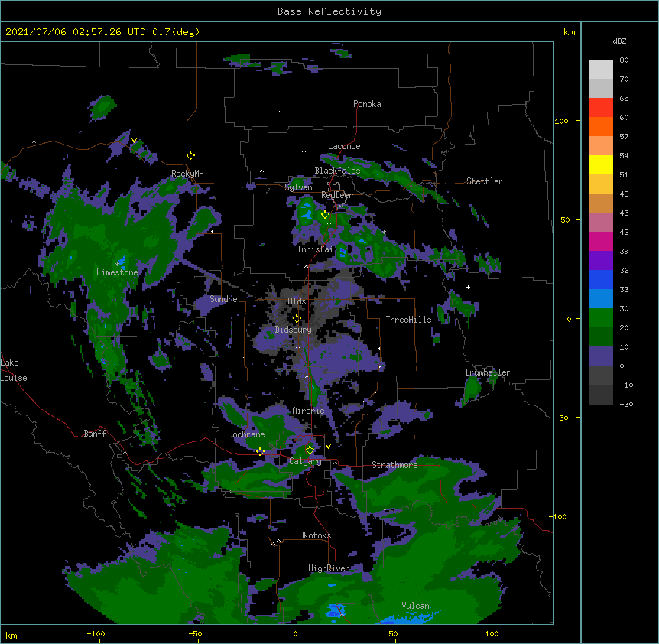Click the km unit label at bottom left
This screenshot has width=659, height=644.
tap(11, 635)
